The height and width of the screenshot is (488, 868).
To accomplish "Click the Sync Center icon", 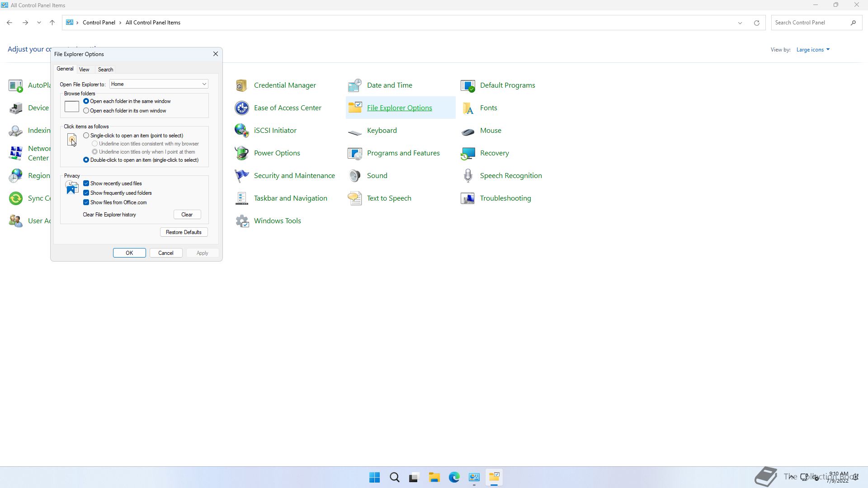I will click(15, 198).
